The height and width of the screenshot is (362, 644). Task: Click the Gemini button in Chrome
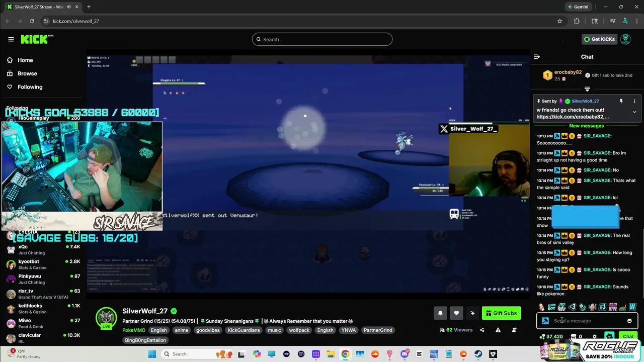click(x=578, y=7)
